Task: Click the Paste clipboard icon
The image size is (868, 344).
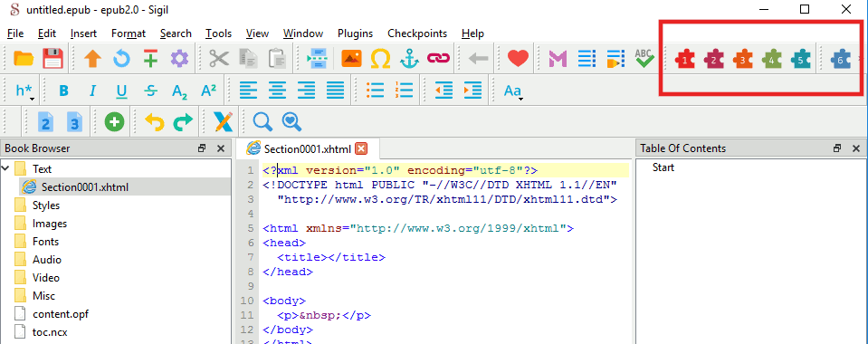Action: [276, 58]
